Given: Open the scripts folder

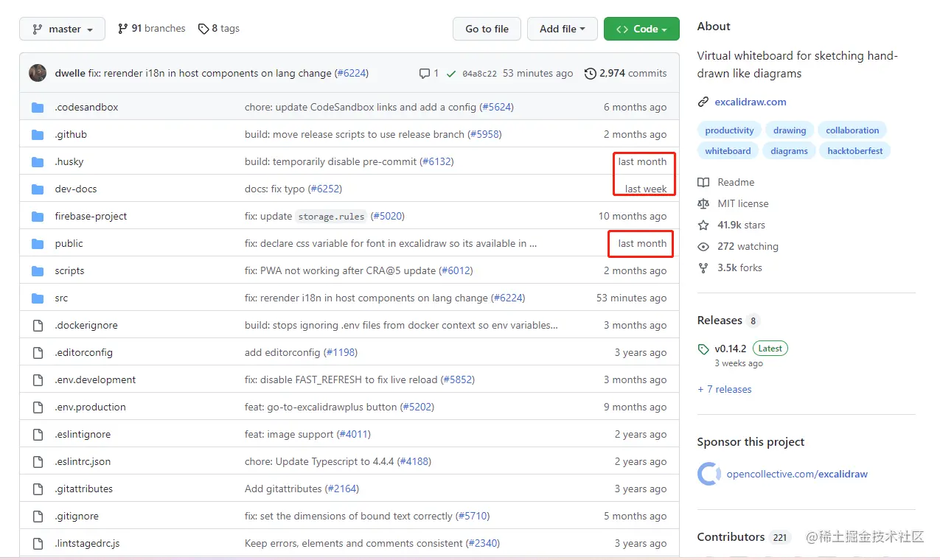Looking at the screenshot, I should (x=69, y=270).
